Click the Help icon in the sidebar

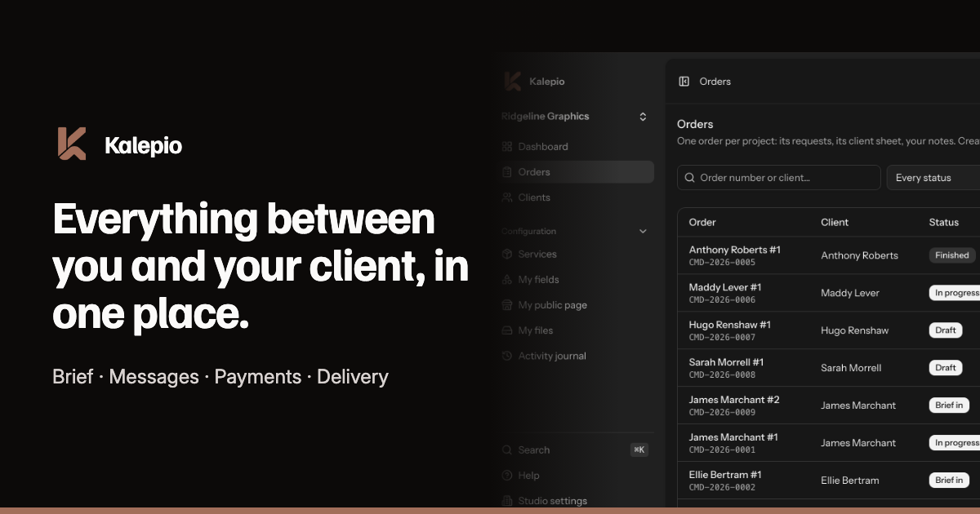(508, 476)
